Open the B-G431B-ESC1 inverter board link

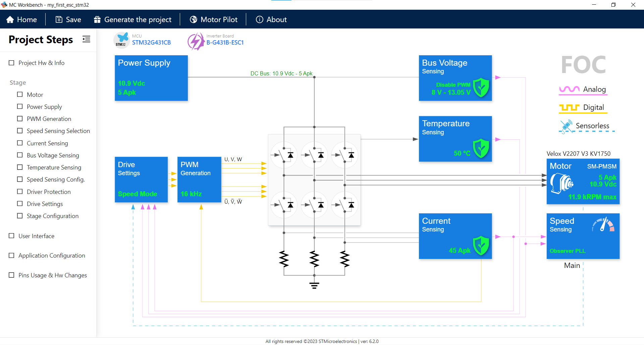pyautogui.click(x=225, y=43)
